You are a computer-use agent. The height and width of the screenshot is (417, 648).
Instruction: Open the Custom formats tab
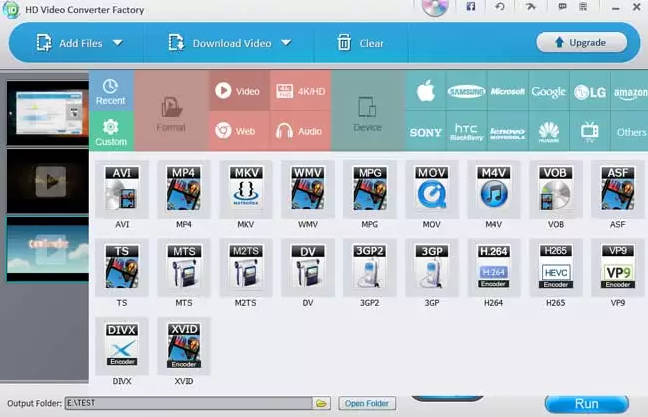[x=111, y=132]
